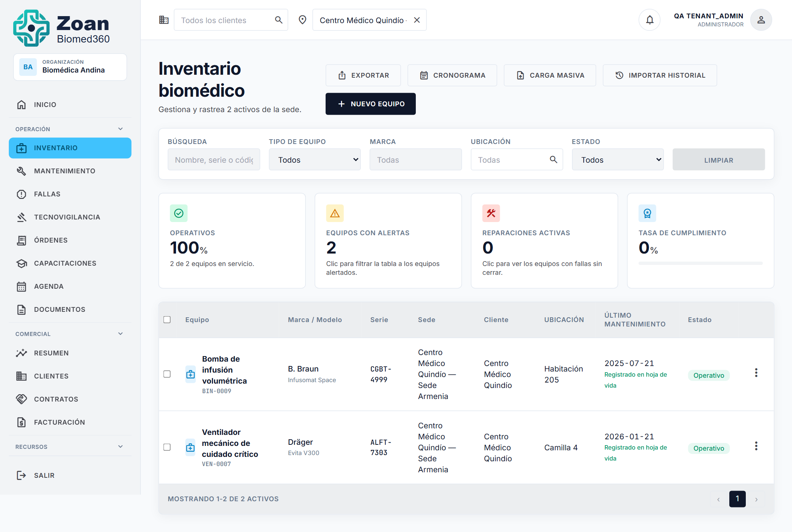The height and width of the screenshot is (532, 792).
Task: Open Contratos in sidebar
Action: (x=70, y=399)
